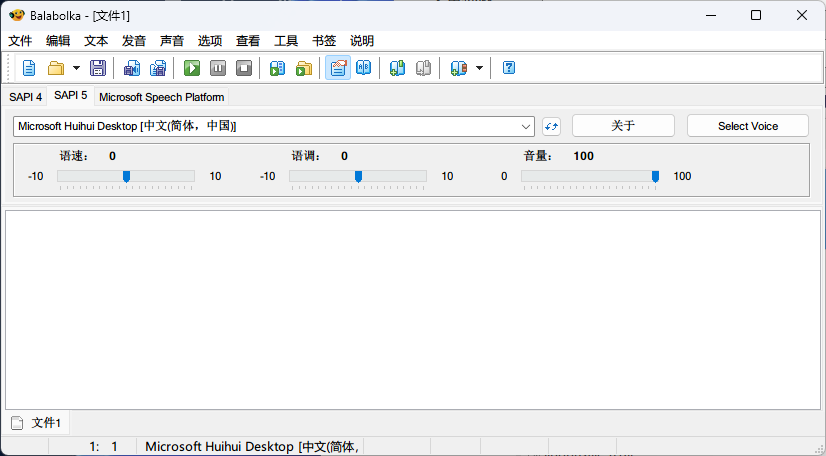Click the folder-with-play batch convert icon

304,68
